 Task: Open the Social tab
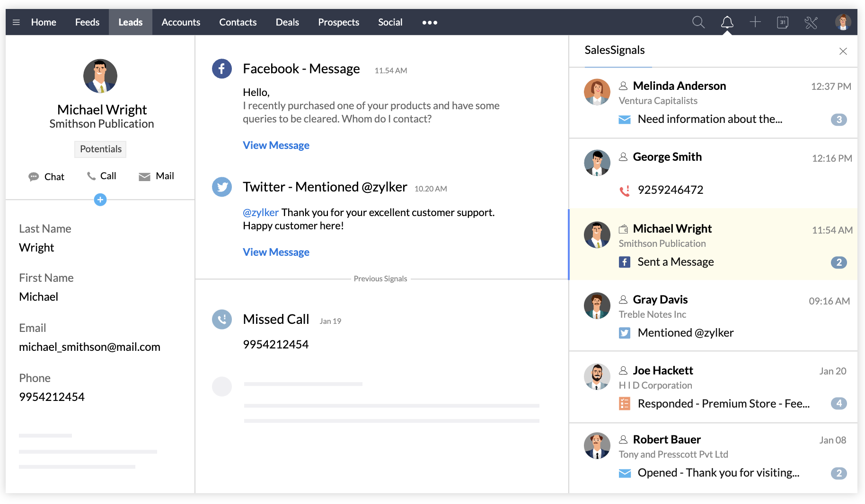[390, 22]
